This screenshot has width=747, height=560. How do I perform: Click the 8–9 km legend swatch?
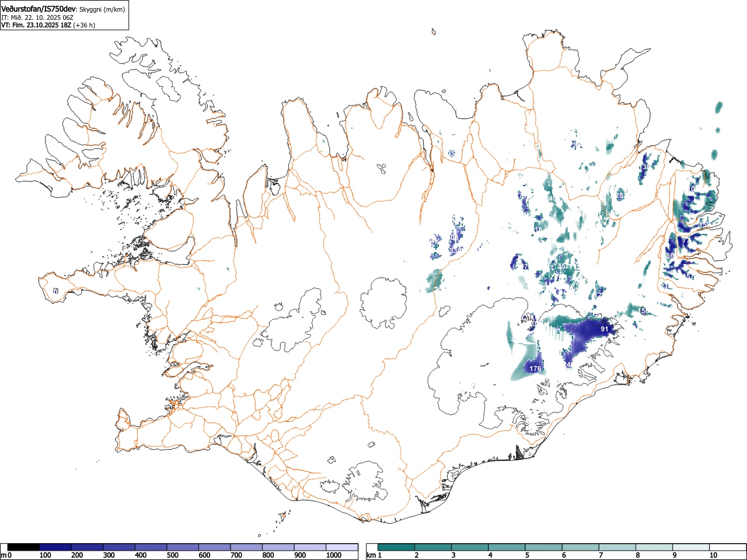(x=654, y=547)
